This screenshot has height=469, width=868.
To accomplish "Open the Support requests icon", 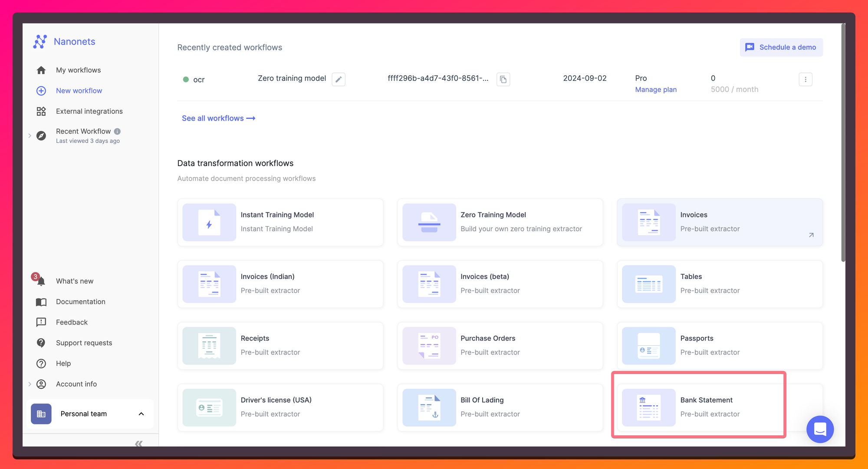I will pos(41,343).
